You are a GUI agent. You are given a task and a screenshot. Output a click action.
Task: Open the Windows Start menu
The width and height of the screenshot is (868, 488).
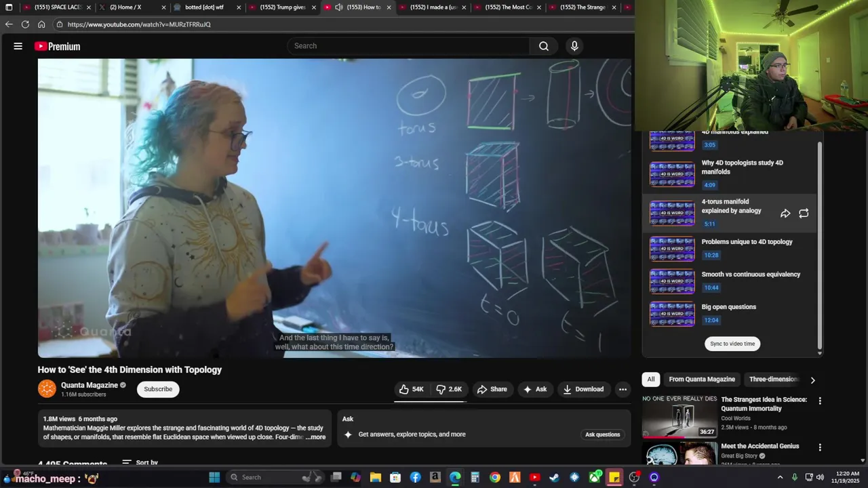pyautogui.click(x=214, y=477)
